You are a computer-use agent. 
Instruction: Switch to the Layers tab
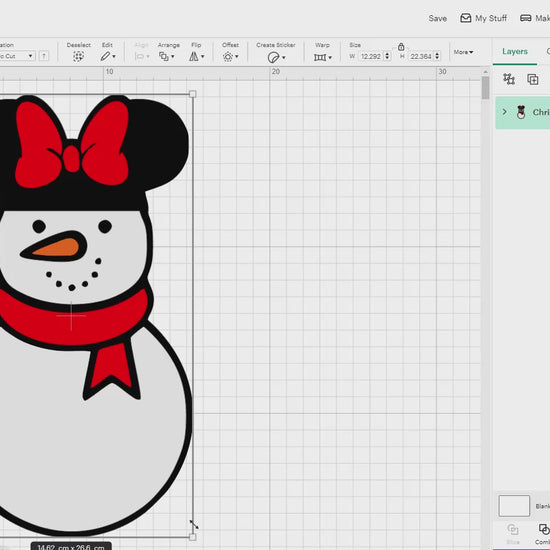tap(515, 51)
